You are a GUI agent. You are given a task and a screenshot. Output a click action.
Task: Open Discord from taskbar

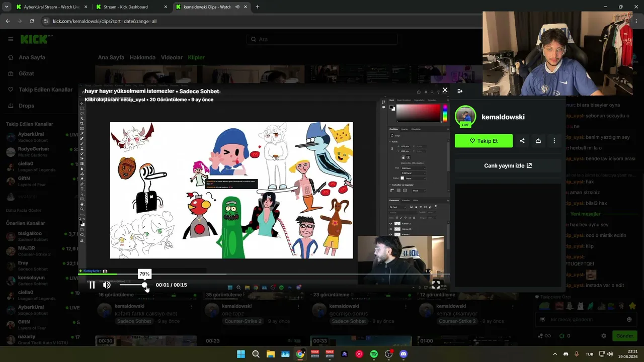point(403,354)
